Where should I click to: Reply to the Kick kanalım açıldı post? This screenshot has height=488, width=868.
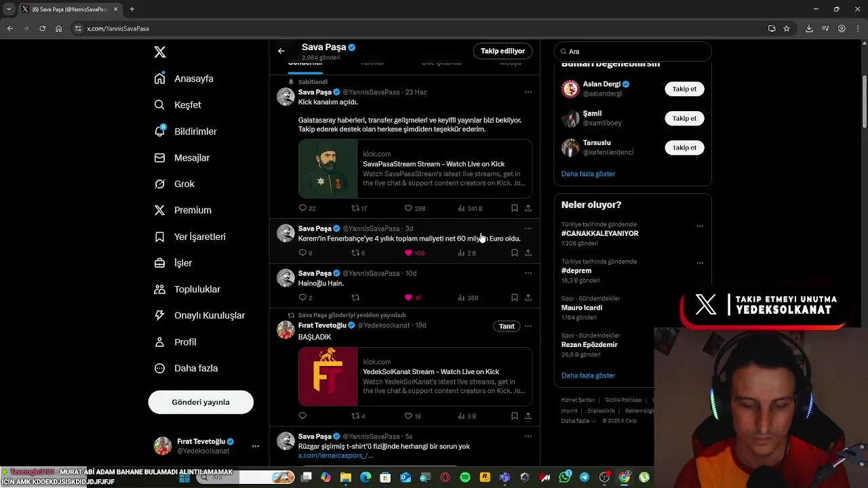point(302,208)
